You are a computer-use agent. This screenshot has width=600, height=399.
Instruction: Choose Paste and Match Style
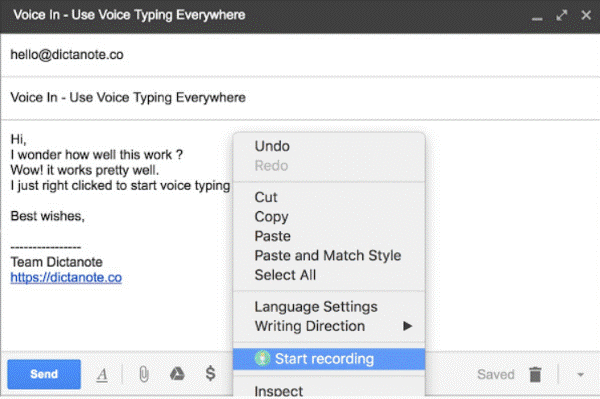click(329, 256)
